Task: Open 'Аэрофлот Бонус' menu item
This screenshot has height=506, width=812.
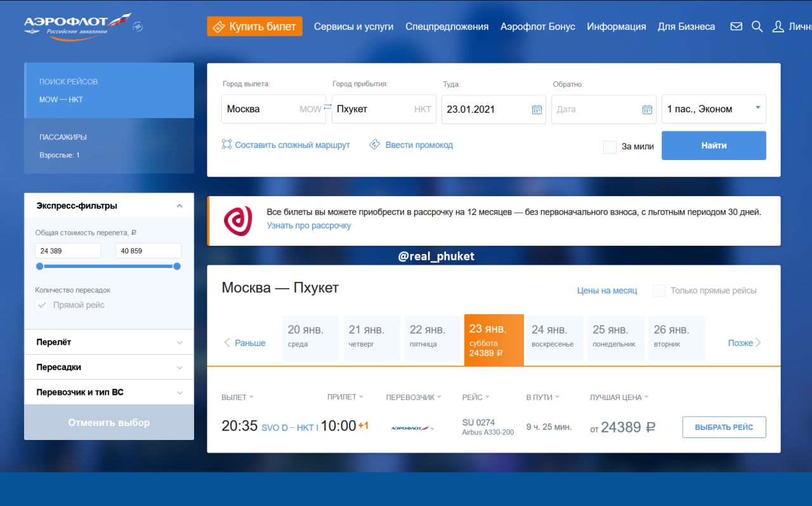Action: click(x=538, y=27)
